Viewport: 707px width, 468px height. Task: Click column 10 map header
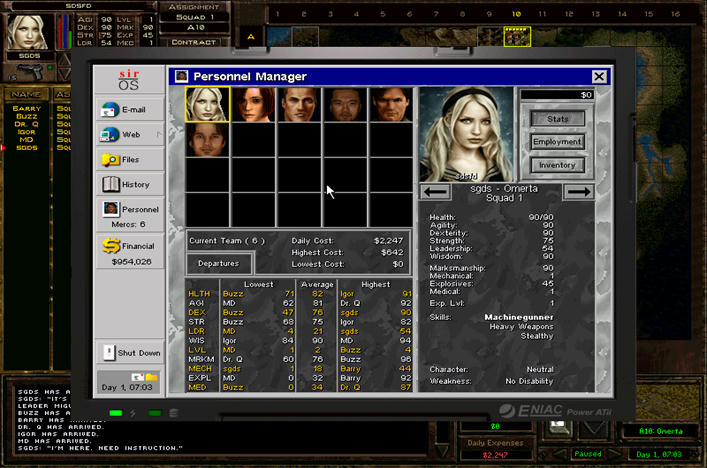(x=516, y=14)
